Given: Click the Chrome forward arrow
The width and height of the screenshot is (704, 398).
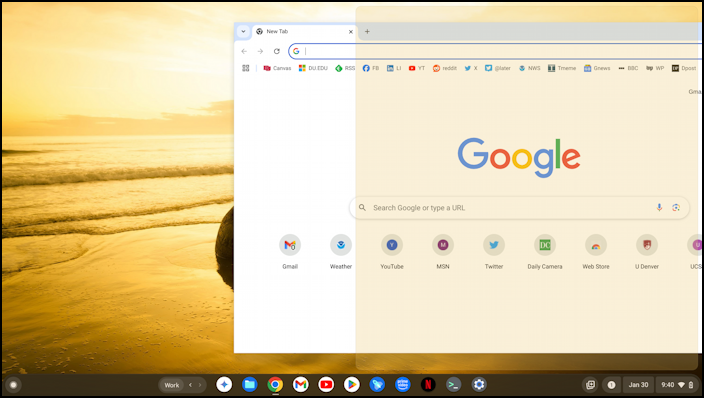Looking at the screenshot, I should coord(260,51).
